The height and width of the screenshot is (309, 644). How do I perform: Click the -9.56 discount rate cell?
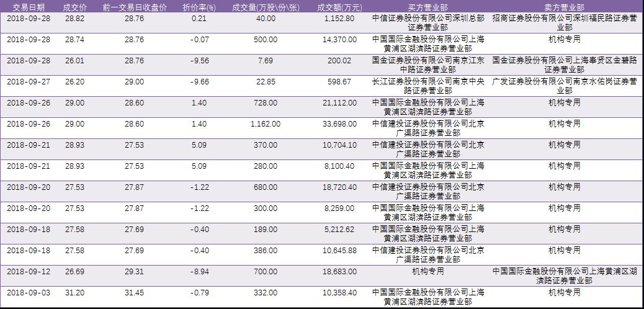coord(199,60)
